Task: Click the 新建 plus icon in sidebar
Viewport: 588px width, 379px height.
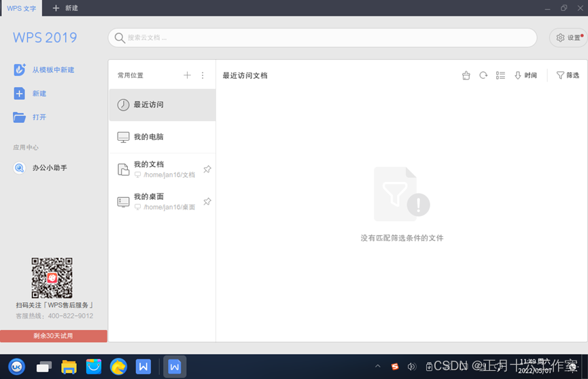Action: point(20,93)
